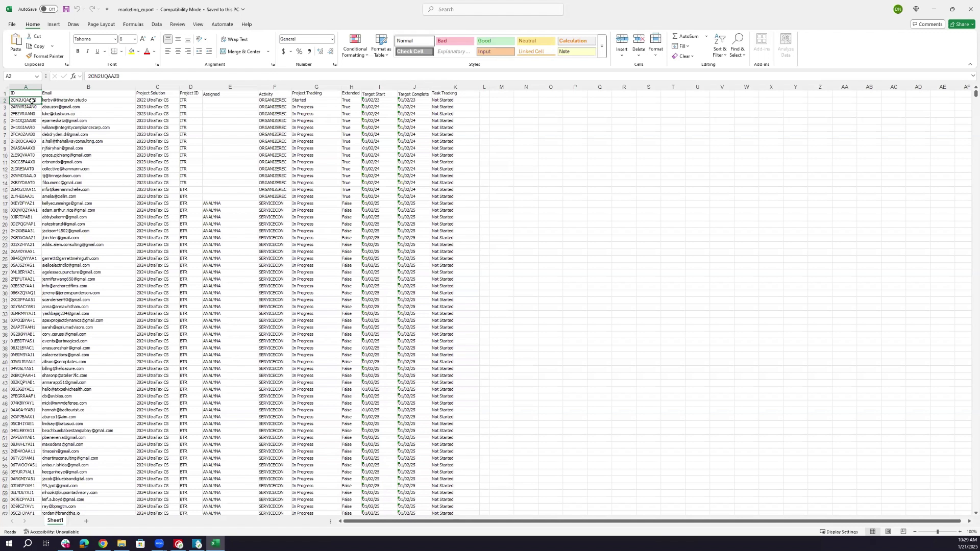Click the Format Painter brush icon
Viewport: 980px width, 551px height.
tap(30, 56)
